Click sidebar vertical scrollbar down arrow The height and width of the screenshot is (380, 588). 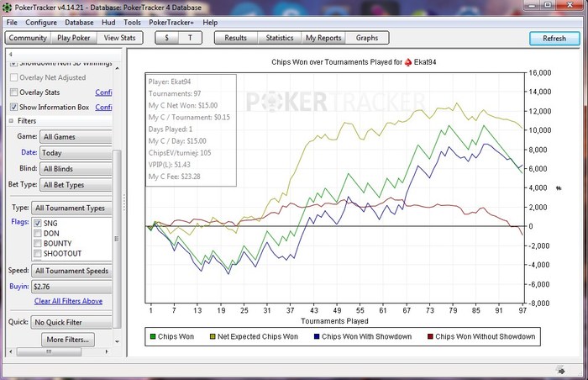(118, 341)
